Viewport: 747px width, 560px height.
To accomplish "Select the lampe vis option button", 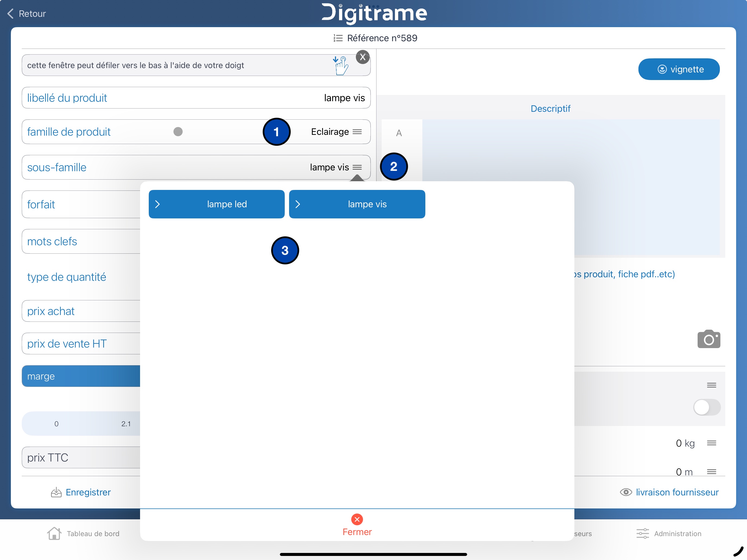I will pyautogui.click(x=357, y=204).
